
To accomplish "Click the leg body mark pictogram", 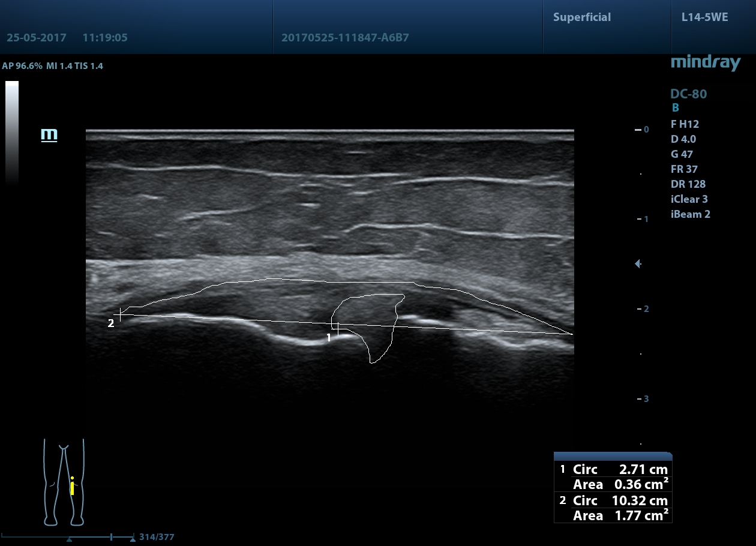I will [64, 481].
